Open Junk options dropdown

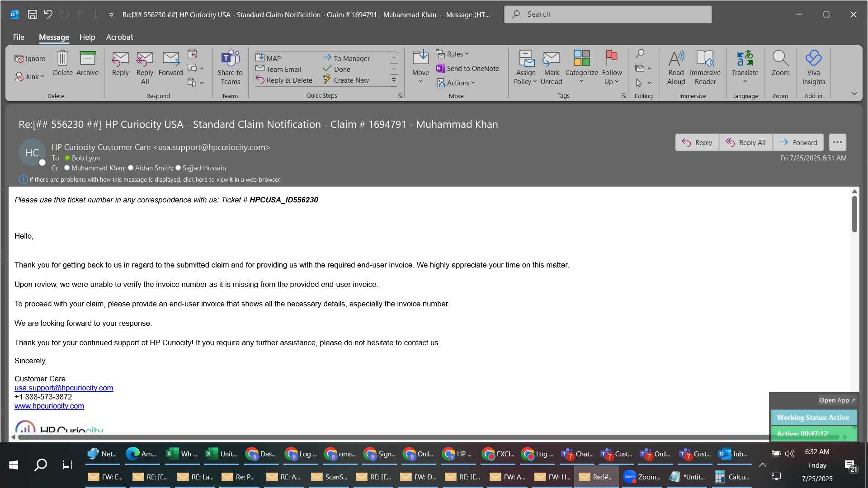pos(30,76)
